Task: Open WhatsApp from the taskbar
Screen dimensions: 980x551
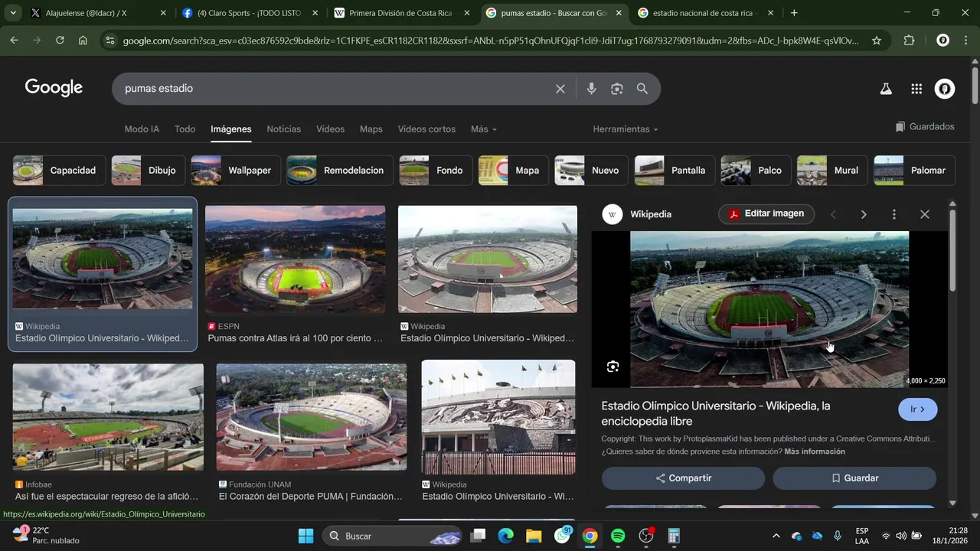Action: click(562, 536)
